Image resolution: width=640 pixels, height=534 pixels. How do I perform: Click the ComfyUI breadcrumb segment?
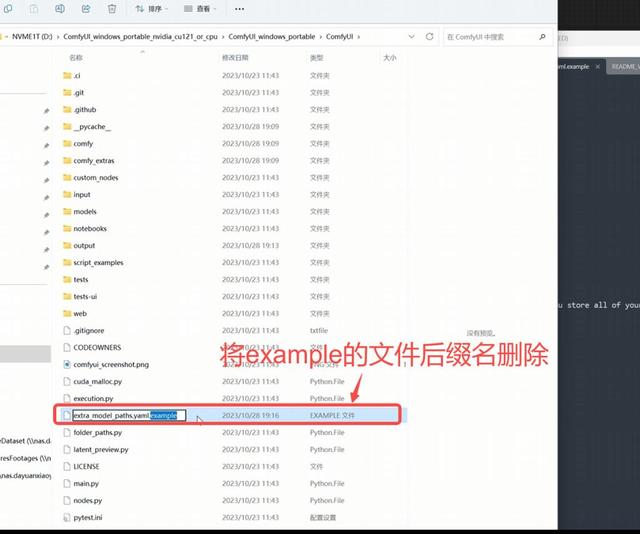click(x=340, y=36)
